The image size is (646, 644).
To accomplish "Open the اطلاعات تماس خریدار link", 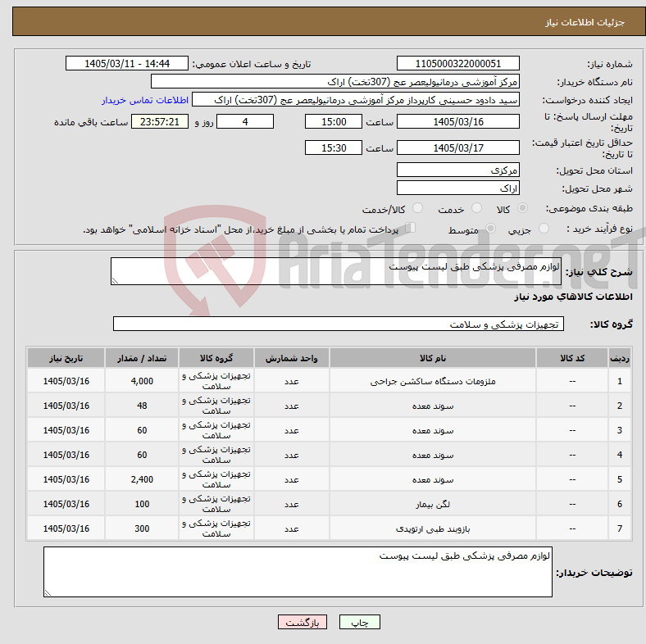I will (145, 100).
